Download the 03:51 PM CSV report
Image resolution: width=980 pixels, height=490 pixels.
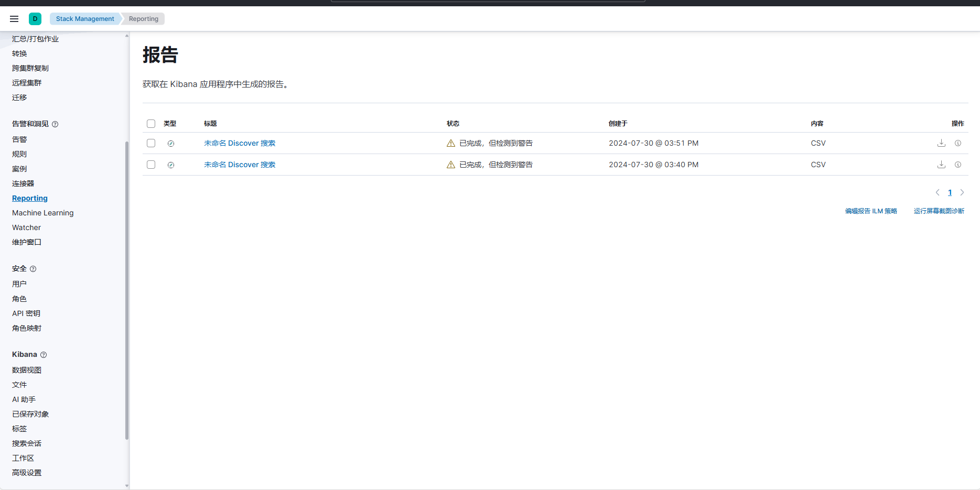[941, 143]
